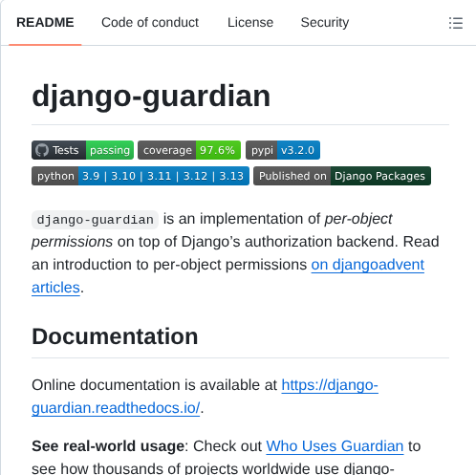This screenshot has width=476, height=475.
Task: Open the License tab
Action: 250,23
